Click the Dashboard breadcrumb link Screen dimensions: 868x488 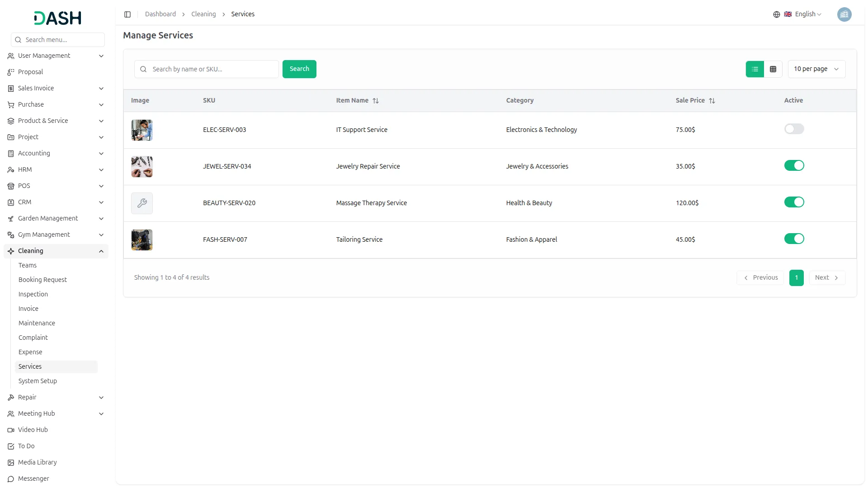(x=160, y=14)
